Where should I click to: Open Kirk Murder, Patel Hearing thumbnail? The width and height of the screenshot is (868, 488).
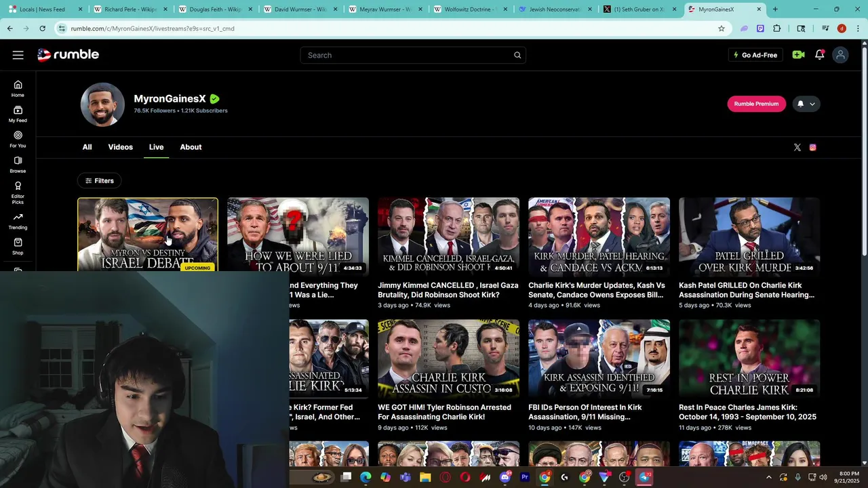[599, 237]
